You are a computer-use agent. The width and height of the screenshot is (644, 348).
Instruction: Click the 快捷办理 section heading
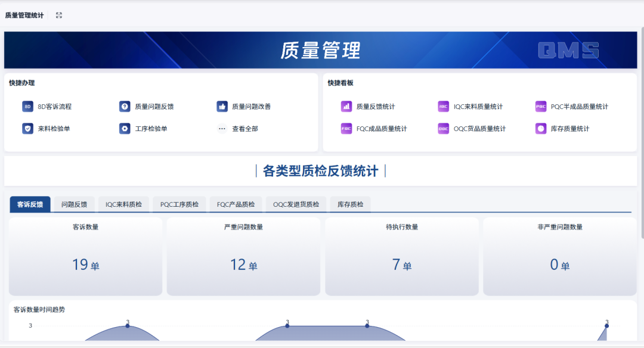(x=22, y=83)
